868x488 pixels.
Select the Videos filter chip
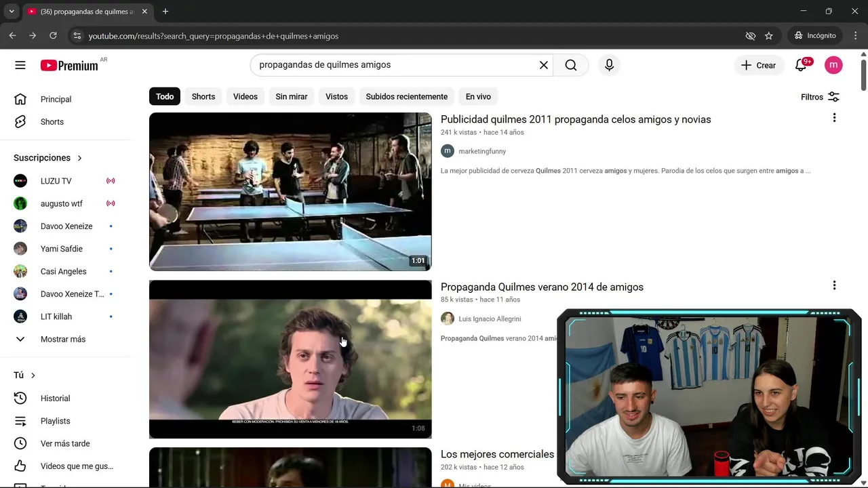coord(245,96)
